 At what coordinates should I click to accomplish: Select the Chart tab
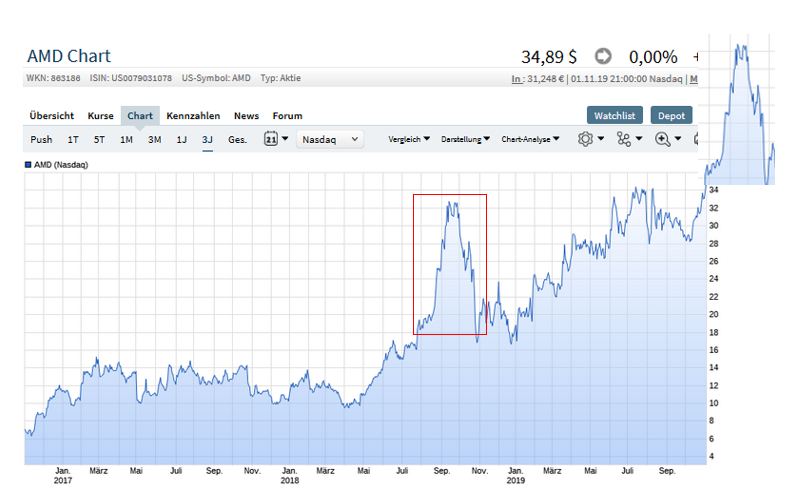click(x=140, y=115)
